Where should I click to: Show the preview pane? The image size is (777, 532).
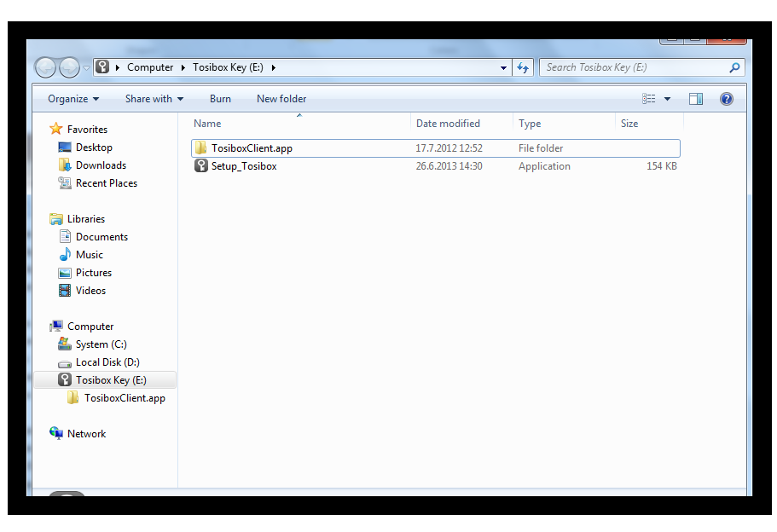(x=696, y=99)
